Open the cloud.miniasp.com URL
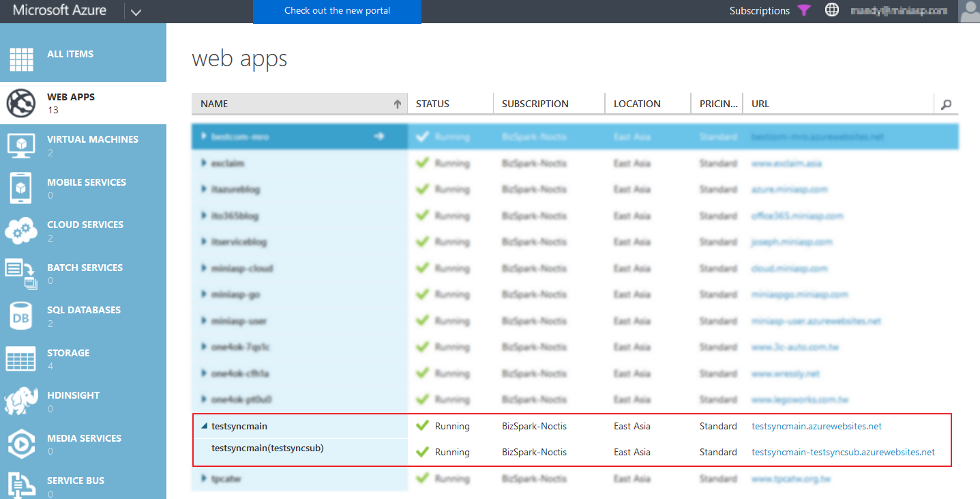The width and height of the screenshot is (980, 499). (x=789, y=268)
